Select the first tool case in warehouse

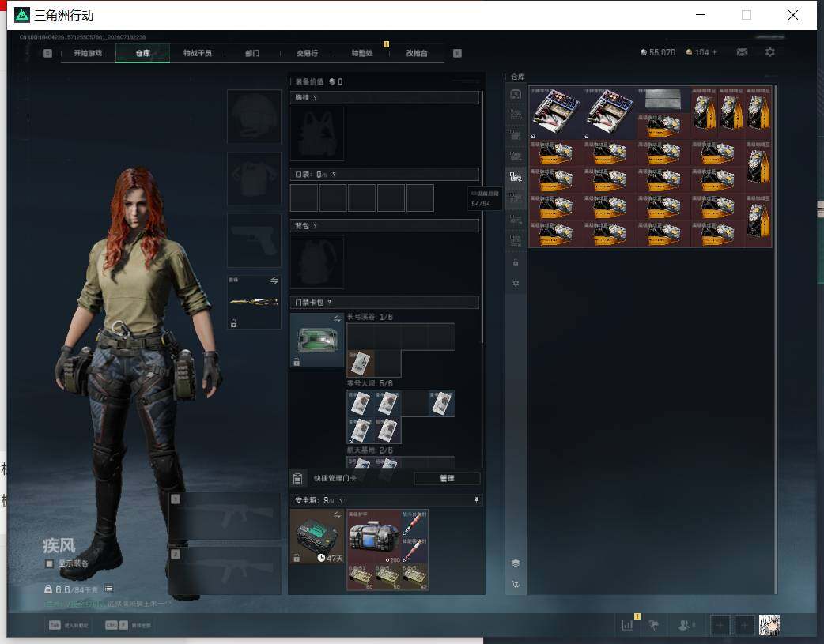click(555, 113)
